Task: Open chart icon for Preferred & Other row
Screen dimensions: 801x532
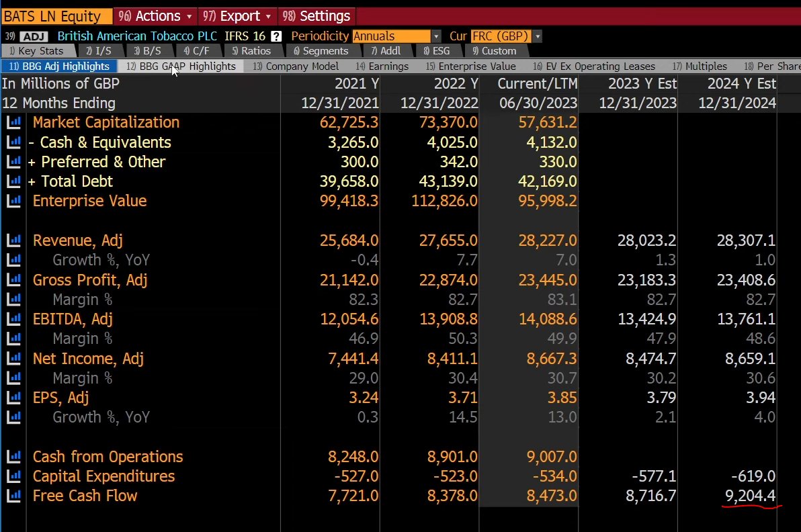Action: pyautogui.click(x=14, y=162)
